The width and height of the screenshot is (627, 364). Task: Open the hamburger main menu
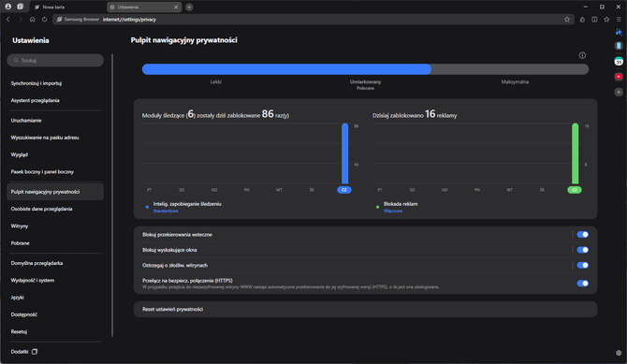tap(619, 20)
